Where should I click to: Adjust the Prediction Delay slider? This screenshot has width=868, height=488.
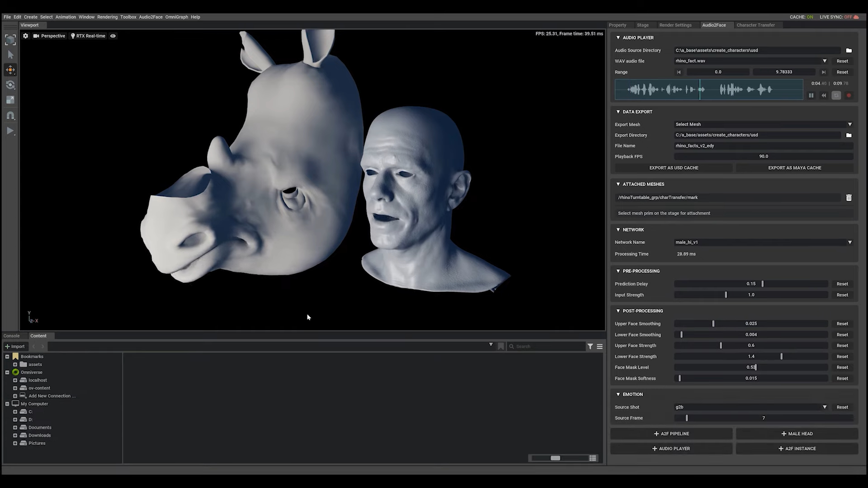pyautogui.click(x=751, y=284)
